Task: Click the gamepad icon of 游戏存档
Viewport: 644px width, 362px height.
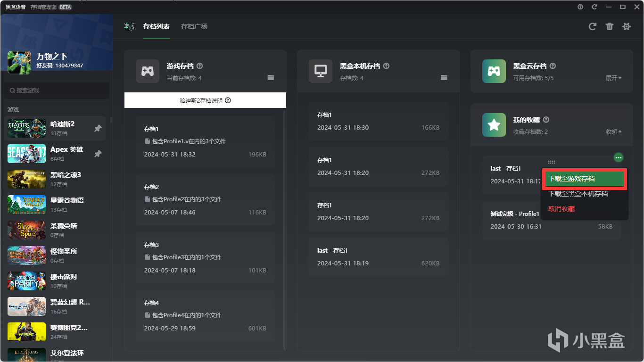Action: click(x=148, y=71)
